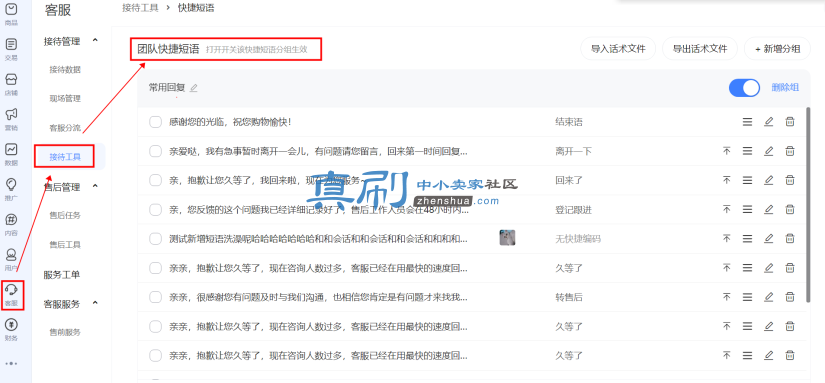The height and width of the screenshot is (383, 825).
Task: Delete the 回来了 quick phrase
Action: tap(789, 180)
